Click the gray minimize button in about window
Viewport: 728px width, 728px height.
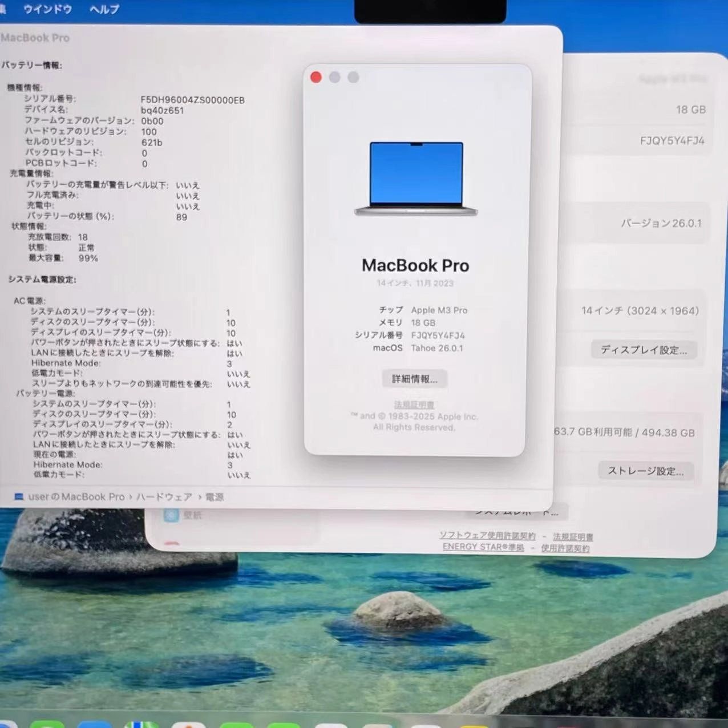[x=335, y=78]
